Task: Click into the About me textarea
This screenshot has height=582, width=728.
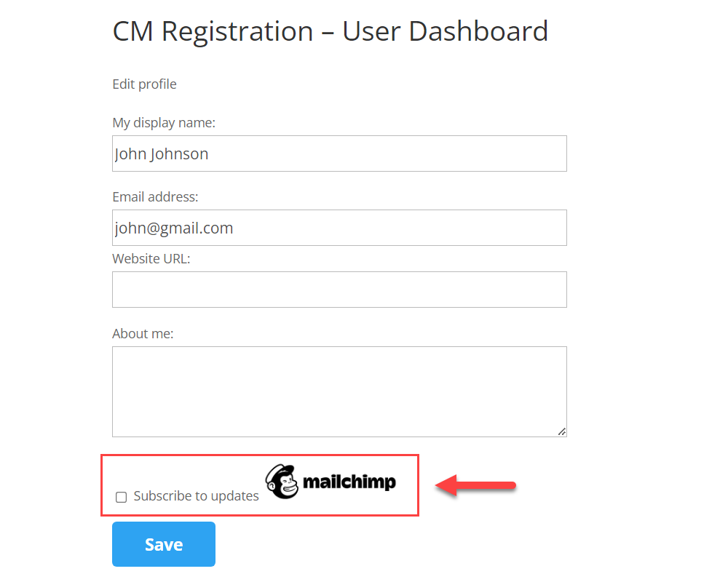Action: pyautogui.click(x=339, y=391)
